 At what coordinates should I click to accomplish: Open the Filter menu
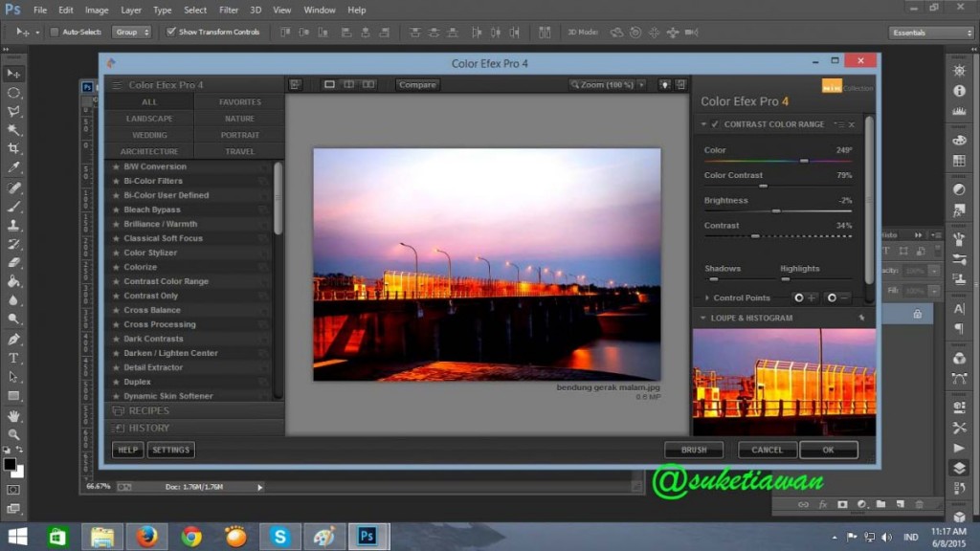pyautogui.click(x=229, y=10)
